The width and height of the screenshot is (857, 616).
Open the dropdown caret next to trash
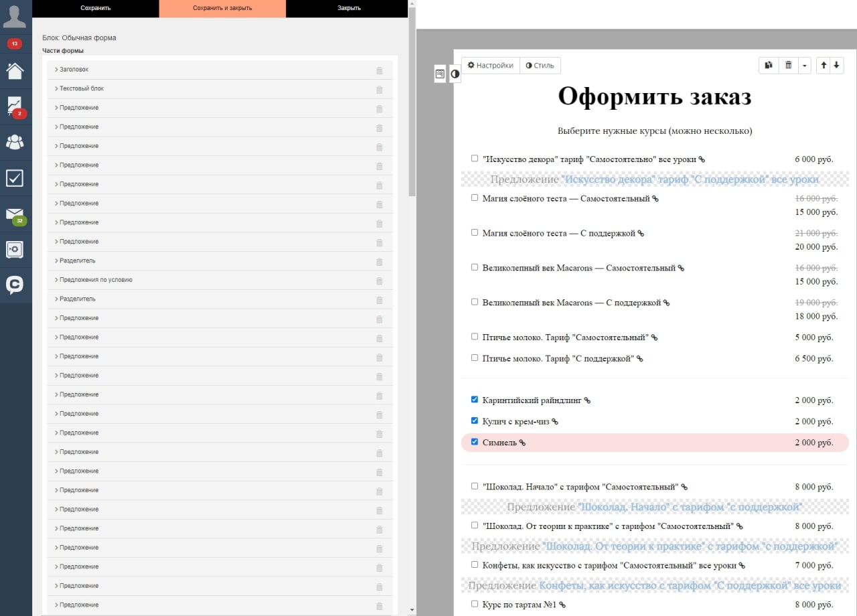pyautogui.click(x=804, y=65)
